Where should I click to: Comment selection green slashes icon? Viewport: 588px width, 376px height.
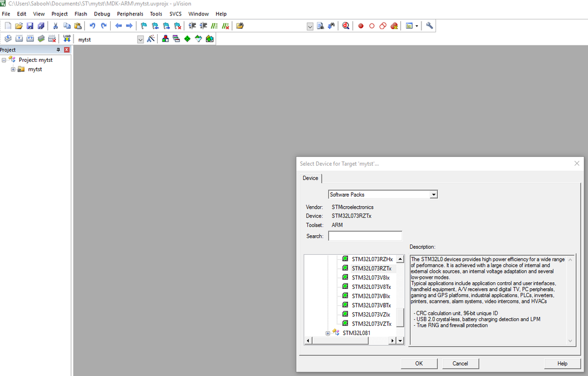(214, 26)
